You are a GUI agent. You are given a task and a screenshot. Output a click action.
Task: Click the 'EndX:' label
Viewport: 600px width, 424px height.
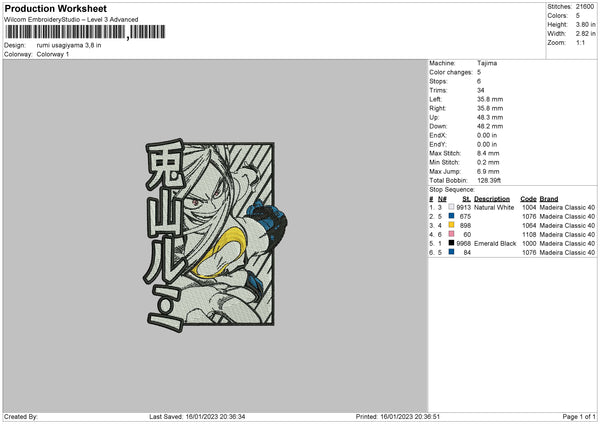click(438, 135)
